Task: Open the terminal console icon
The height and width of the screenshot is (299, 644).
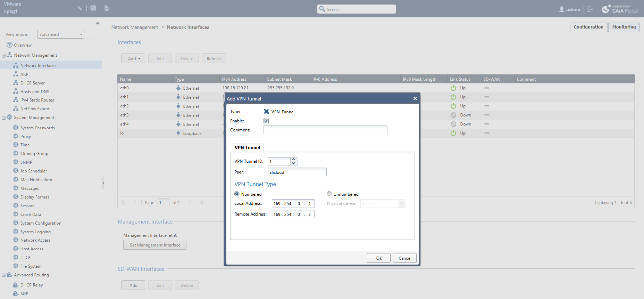Action: pos(93,8)
